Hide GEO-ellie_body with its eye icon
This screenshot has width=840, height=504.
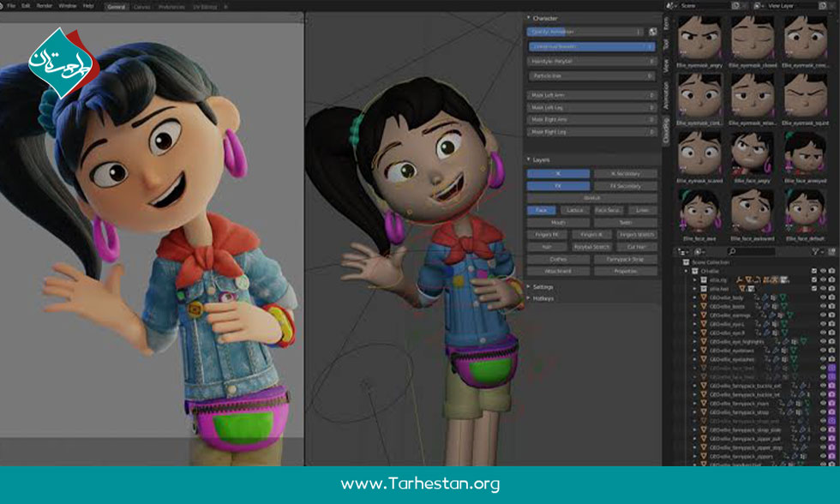click(824, 297)
